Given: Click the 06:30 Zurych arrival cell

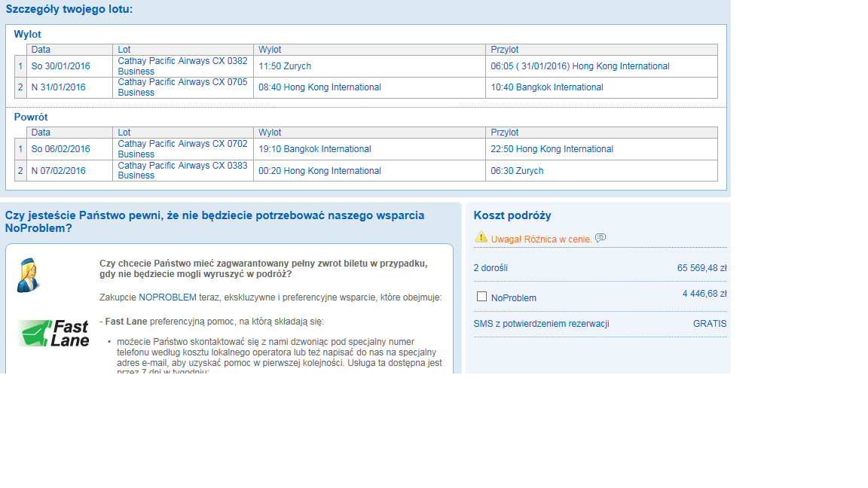Looking at the screenshot, I should coord(601,170).
